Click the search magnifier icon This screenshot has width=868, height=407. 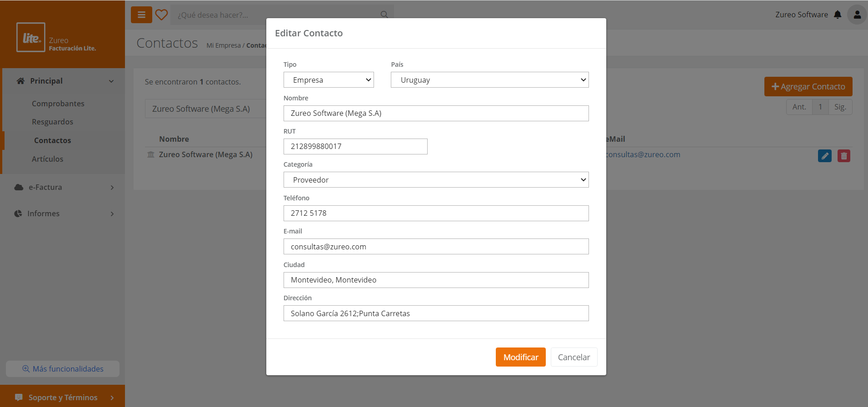pyautogui.click(x=384, y=15)
